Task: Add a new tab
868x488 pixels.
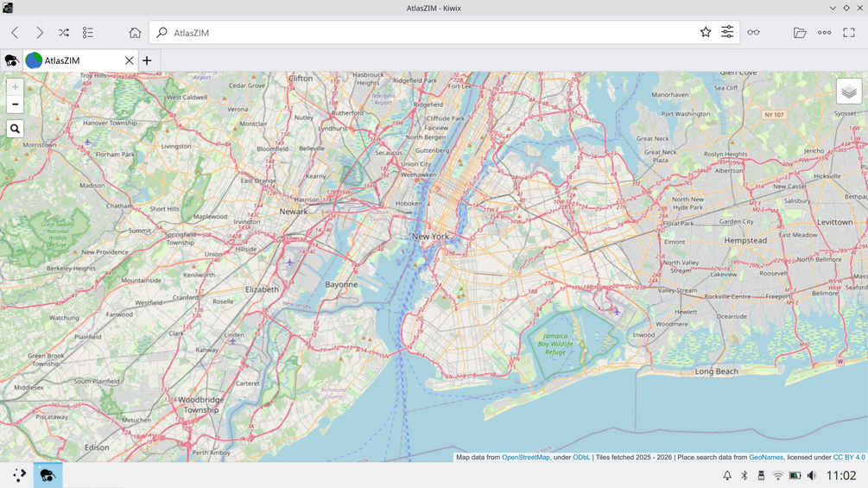Action: [x=147, y=60]
